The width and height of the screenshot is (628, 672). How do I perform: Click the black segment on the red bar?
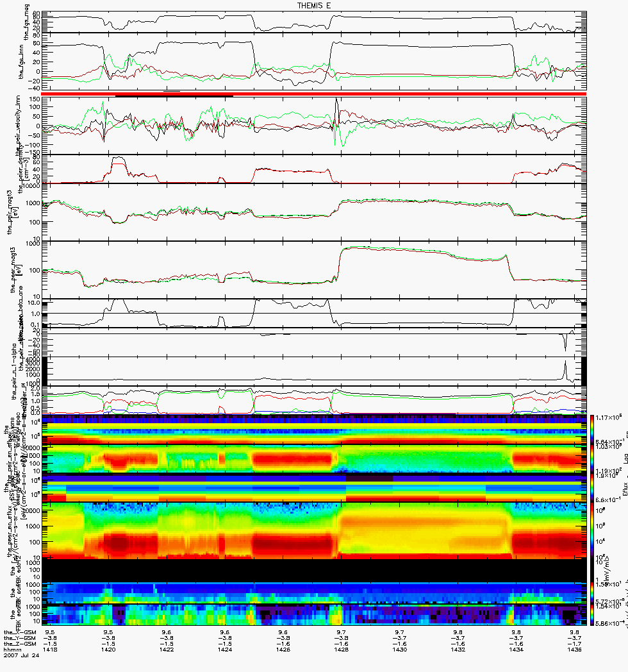click(x=174, y=96)
